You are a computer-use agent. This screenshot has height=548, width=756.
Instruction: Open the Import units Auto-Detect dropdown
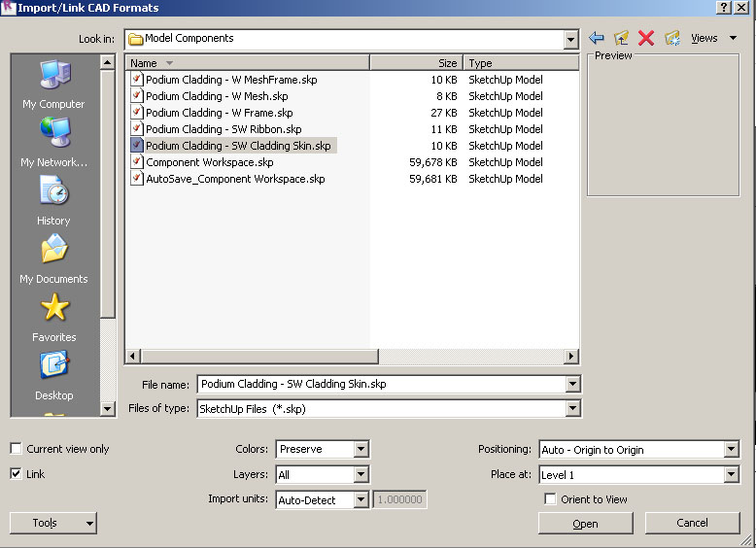361,499
